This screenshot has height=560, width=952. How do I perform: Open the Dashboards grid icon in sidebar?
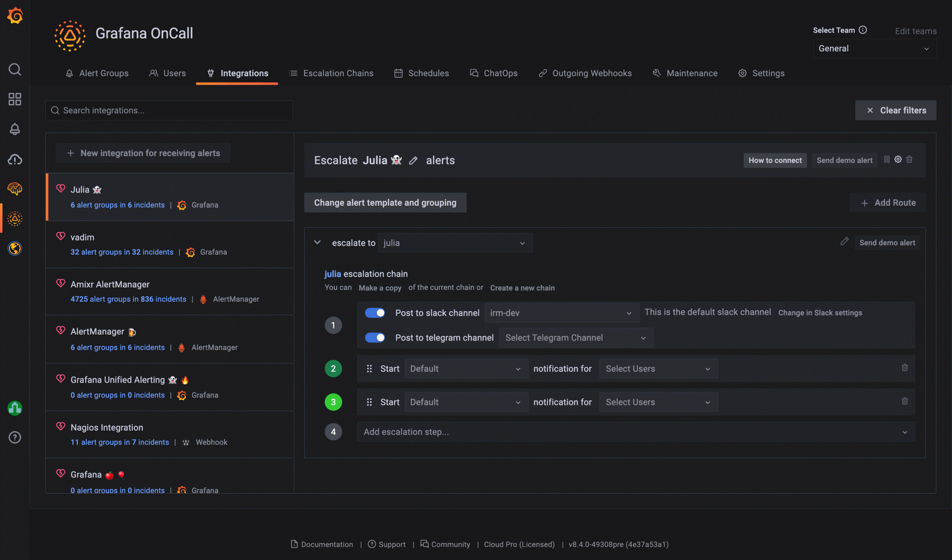tap(15, 99)
